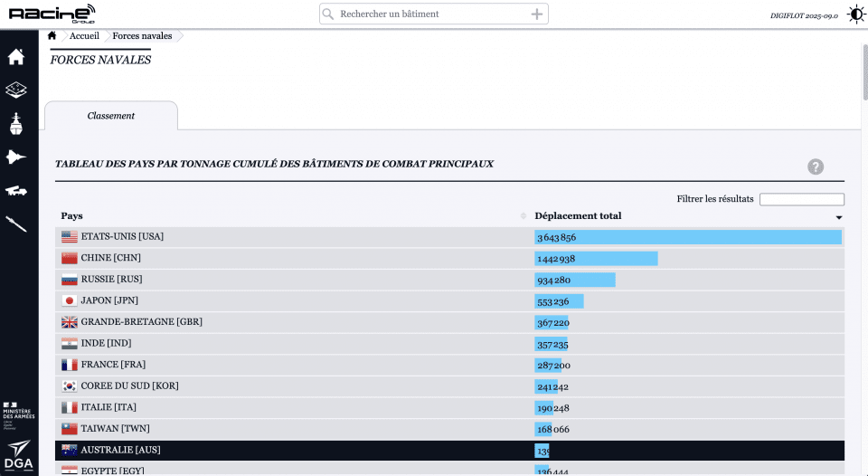Click the home icon in breadcrumb

click(x=52, y=36)
